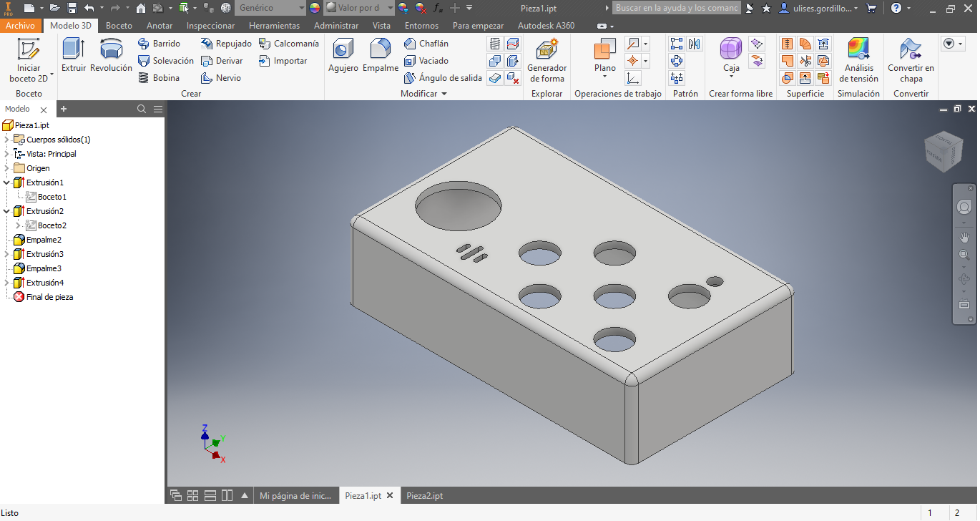Expand the Extrusión3 node
The height and width of the screenshot is (521, 980).
coord(6,254)
